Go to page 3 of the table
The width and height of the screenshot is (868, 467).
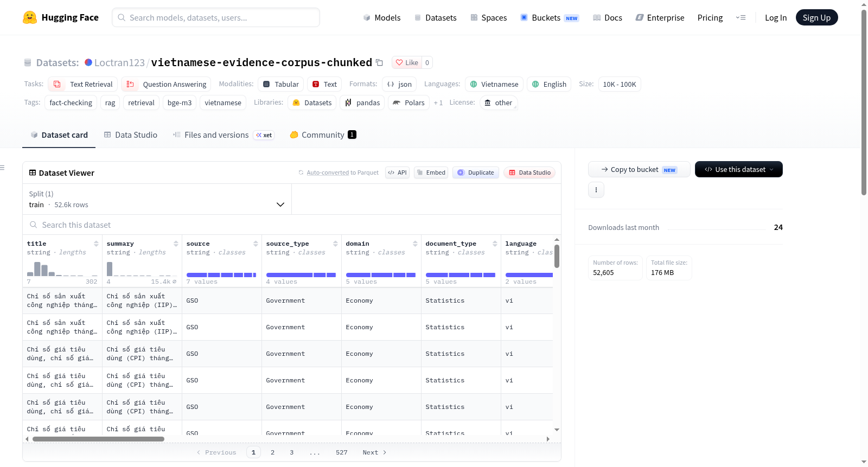tap(291, 452)
